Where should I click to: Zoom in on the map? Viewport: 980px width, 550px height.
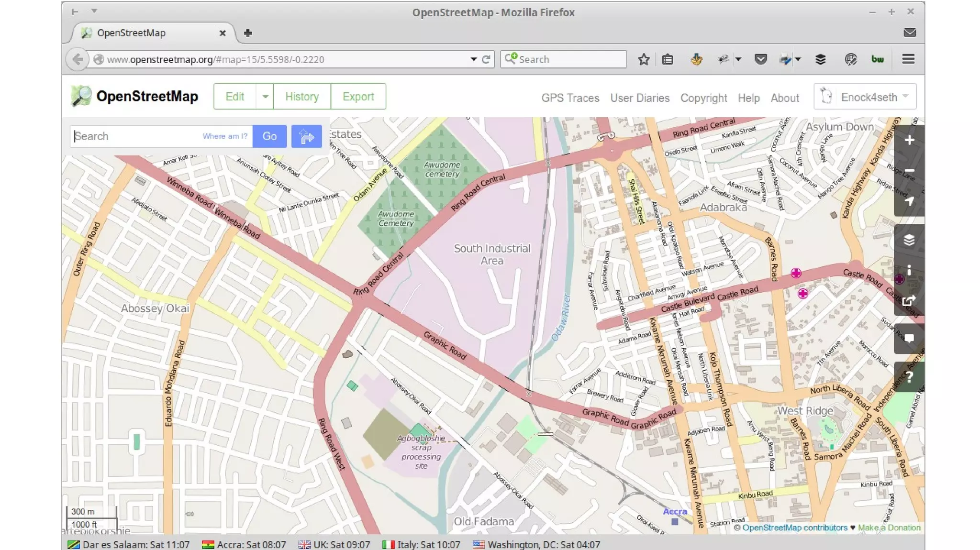pyautogui.click(x=909, y=140)
